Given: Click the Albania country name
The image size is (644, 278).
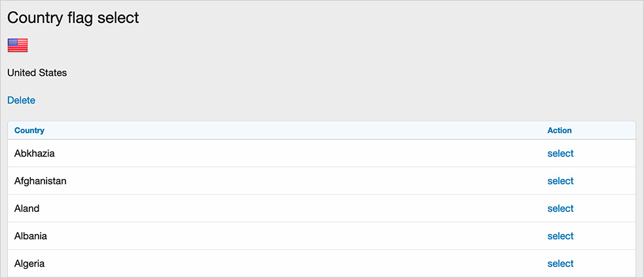Looking at the screenshot, I should pyautogui.click(x=30, y=236).
